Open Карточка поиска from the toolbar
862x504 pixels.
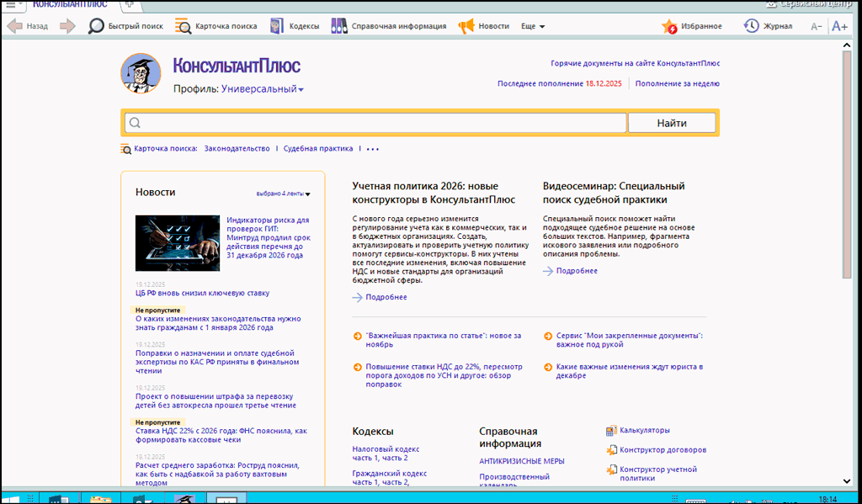[183, 26]
